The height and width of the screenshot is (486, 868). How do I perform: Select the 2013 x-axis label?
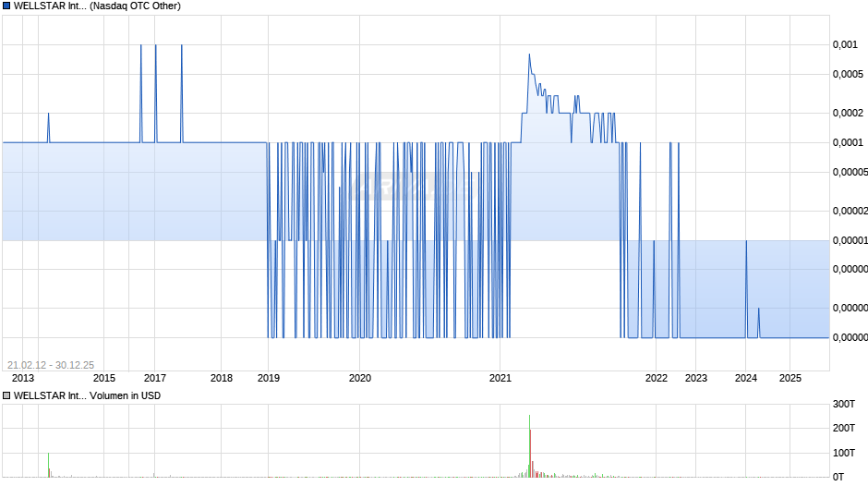(23, 378)
